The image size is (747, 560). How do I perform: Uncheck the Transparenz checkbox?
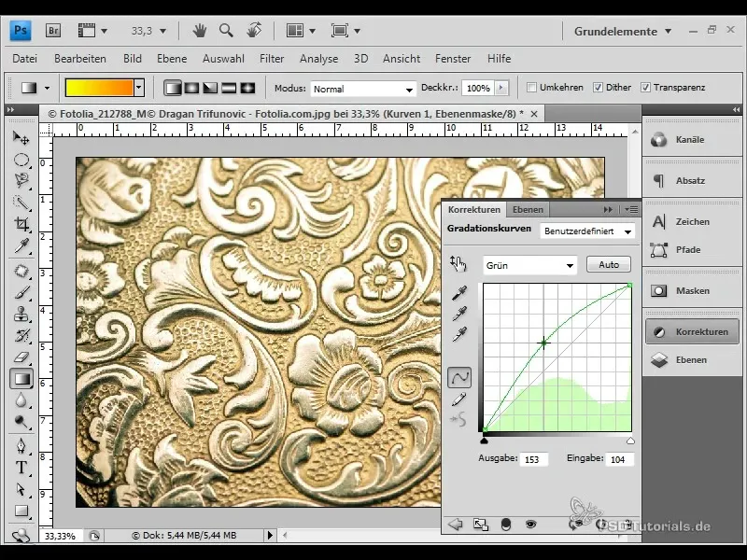tap(645, 88)
